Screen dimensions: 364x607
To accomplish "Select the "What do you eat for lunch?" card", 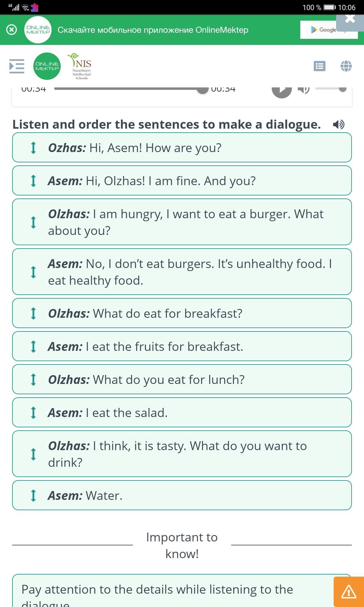I will 182,380.
